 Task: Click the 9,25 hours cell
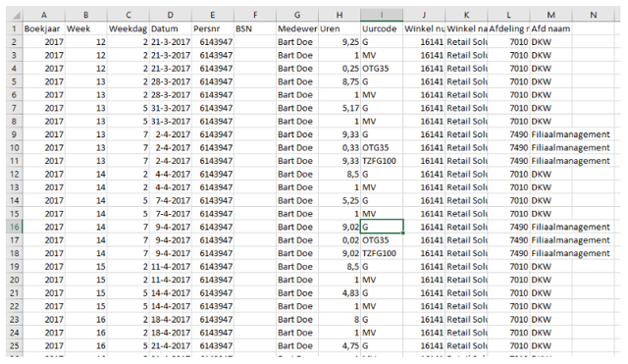(x=340, y=41)
